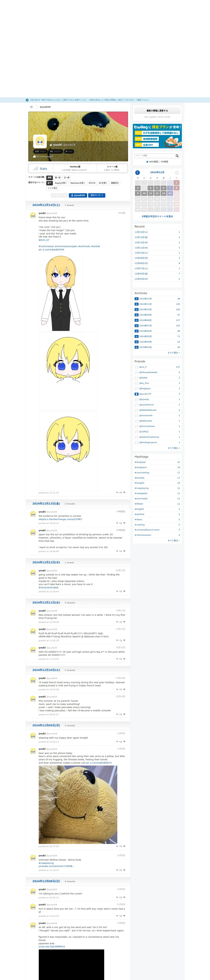Open the youtube.com/shorts link
210x980 pixels.
[56, 866]
